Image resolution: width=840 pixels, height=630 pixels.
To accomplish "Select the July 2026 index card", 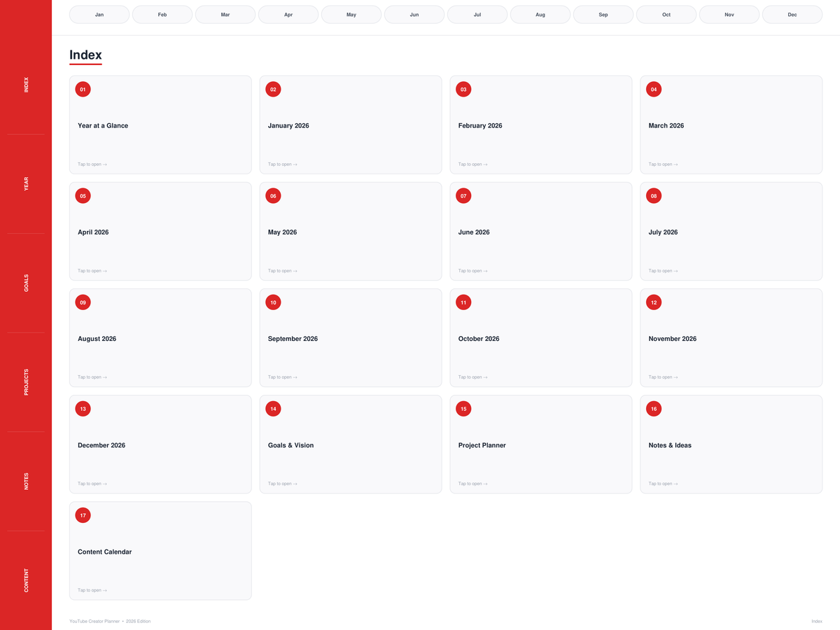I will pyautogui.click(x=731, y=231).
